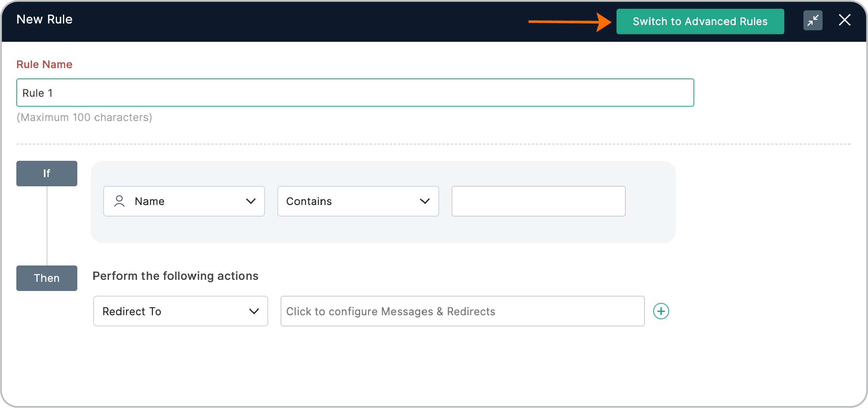The height and width of the screenshot is (408, 868).
Task: Switch to Advanced Rules mode
Action: 700,21
